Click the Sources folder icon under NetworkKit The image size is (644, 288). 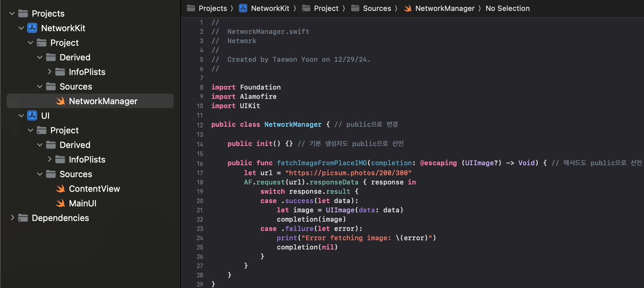click(x=51, y=87)
